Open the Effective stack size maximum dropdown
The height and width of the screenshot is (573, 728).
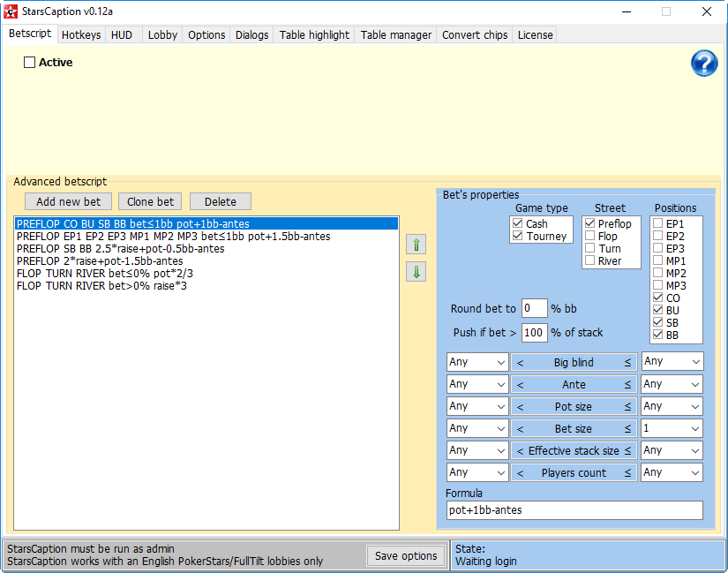click(672, 450)
